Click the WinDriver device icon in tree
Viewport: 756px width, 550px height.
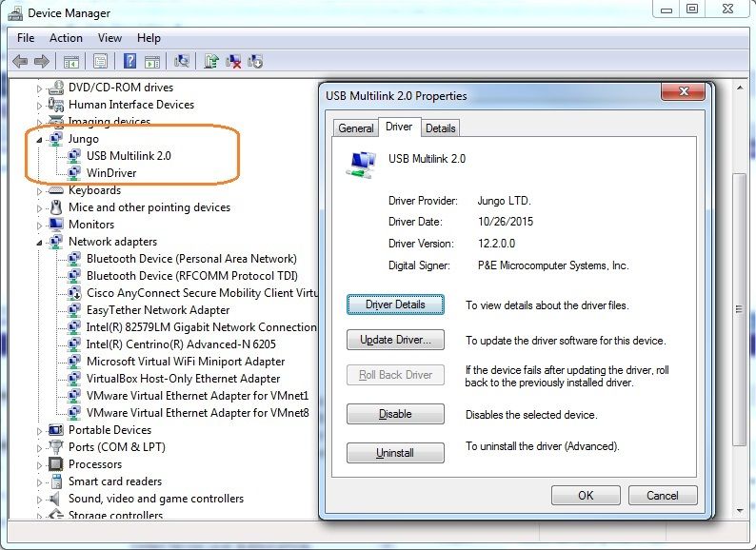74,172
